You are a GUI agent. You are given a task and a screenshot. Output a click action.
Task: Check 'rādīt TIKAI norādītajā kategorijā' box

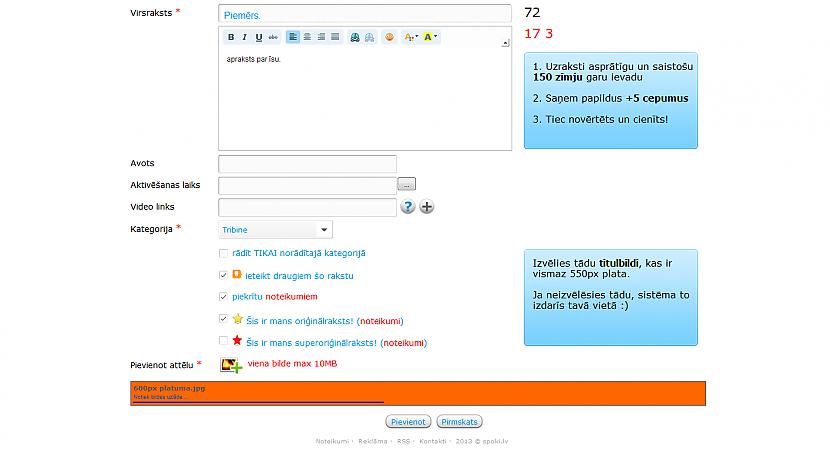pyautogui.click(x=223, y=254)
